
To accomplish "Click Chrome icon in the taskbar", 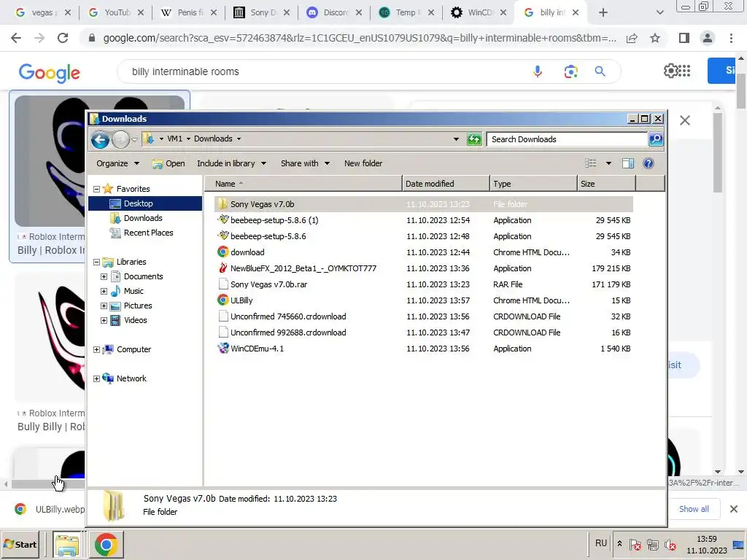I will [x=106, y=545].
